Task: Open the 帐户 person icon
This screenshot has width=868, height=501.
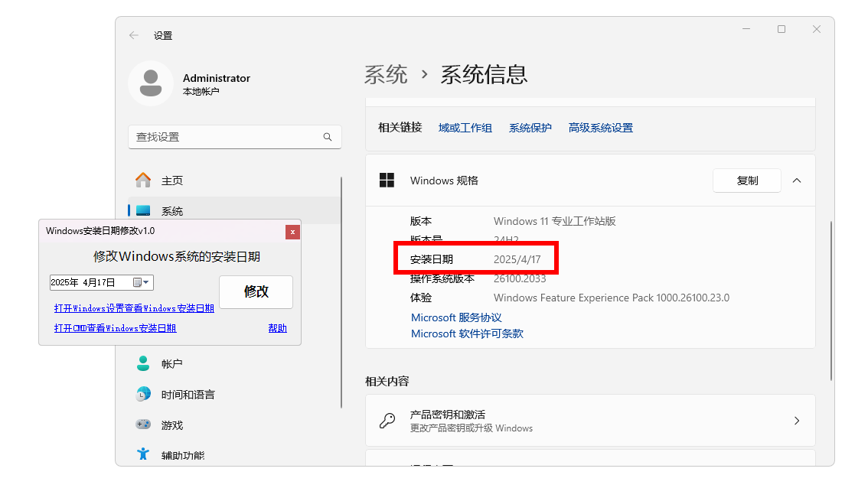Action: [x=143, y=363]
